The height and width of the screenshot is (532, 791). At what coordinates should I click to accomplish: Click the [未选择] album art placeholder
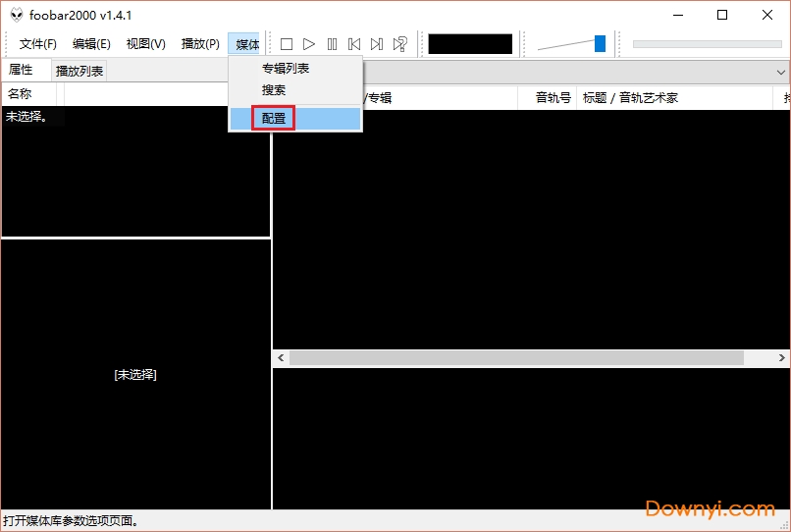(x=135, y=375)
